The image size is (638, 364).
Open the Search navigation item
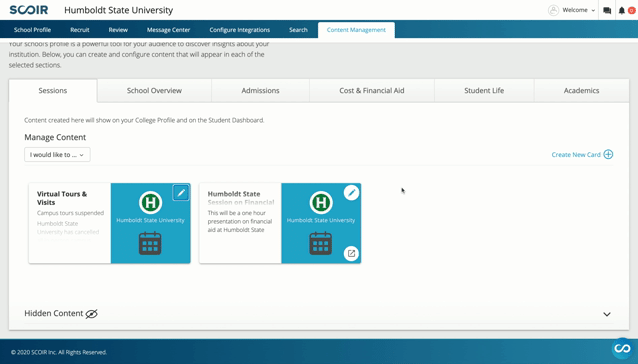[298, 30]
